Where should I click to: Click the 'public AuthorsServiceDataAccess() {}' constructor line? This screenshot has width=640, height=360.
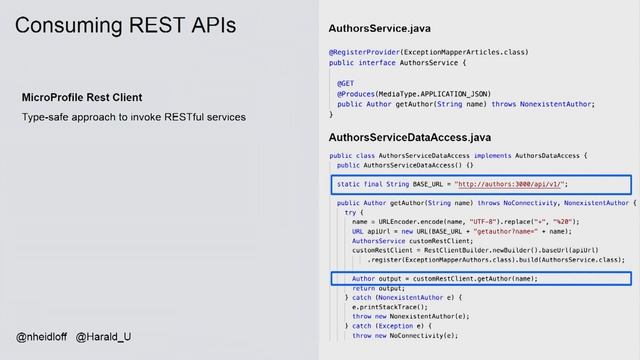click(405, 165)
